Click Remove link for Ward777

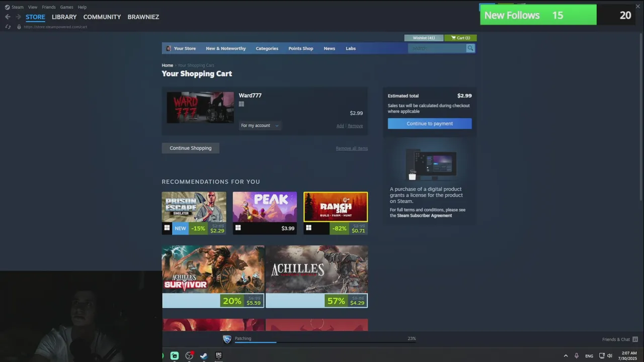355,126
